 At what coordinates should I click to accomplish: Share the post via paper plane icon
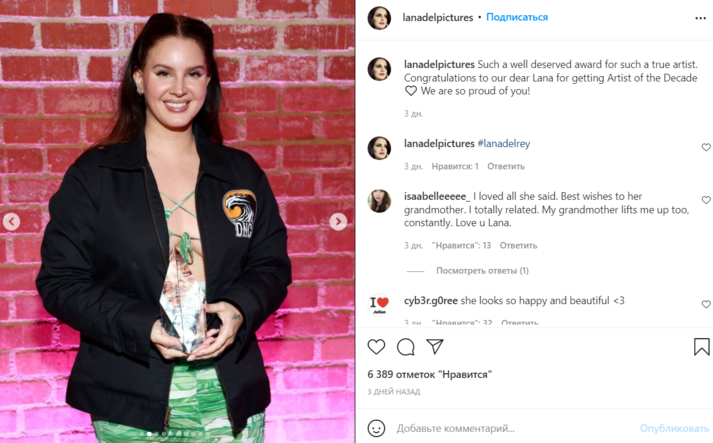(435, 347)
